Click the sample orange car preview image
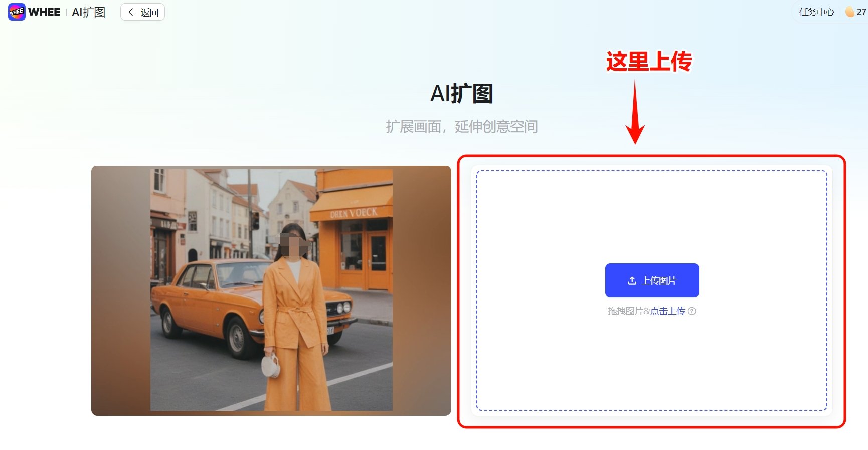 271,290
